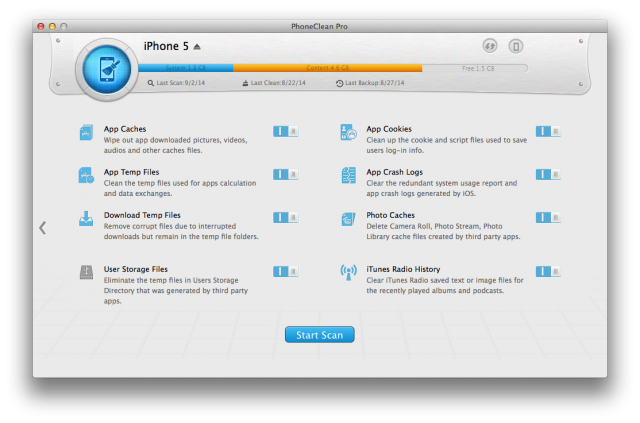Click the App Crash Logs icon

coord(348,175)
